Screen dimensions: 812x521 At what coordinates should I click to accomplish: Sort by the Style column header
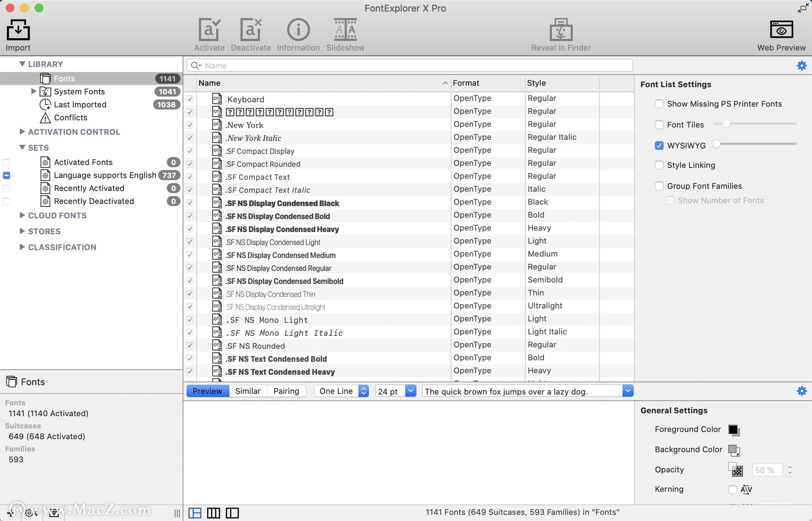click(562, 83)
